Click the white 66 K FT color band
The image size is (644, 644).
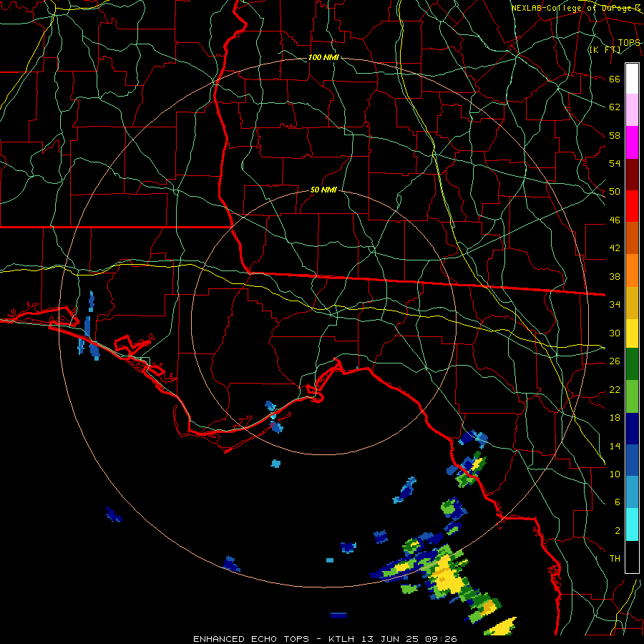(632, 79)
